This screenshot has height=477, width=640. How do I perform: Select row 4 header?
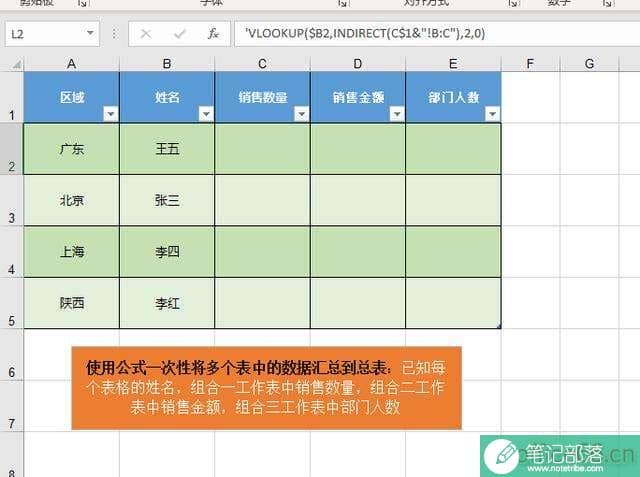12,252
